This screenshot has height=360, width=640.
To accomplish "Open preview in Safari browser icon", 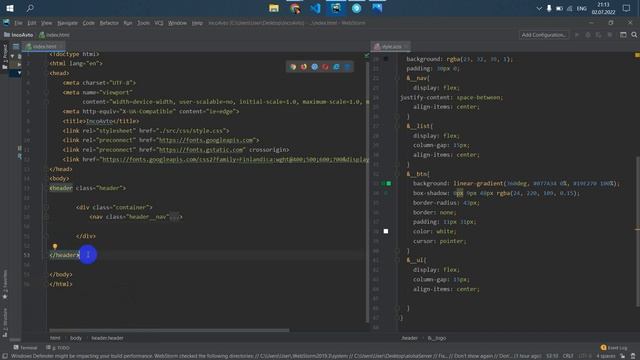I will click(x=314, y=67).
